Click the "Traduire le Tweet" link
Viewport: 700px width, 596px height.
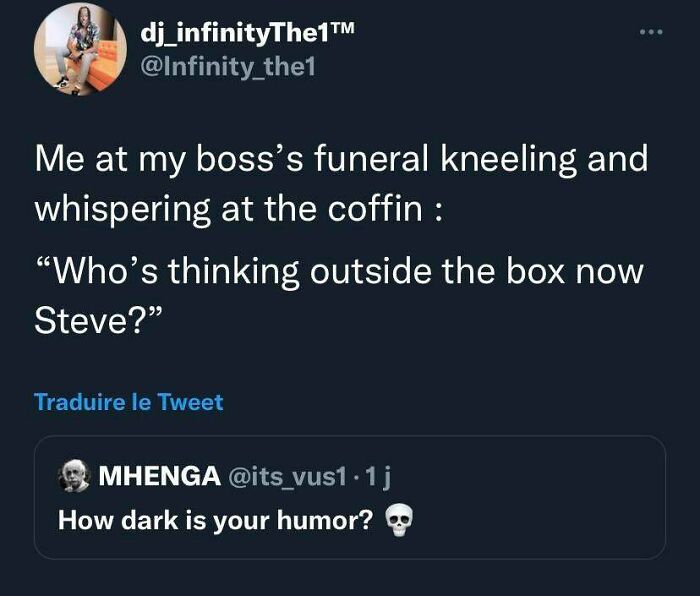[x=129, y=402]
